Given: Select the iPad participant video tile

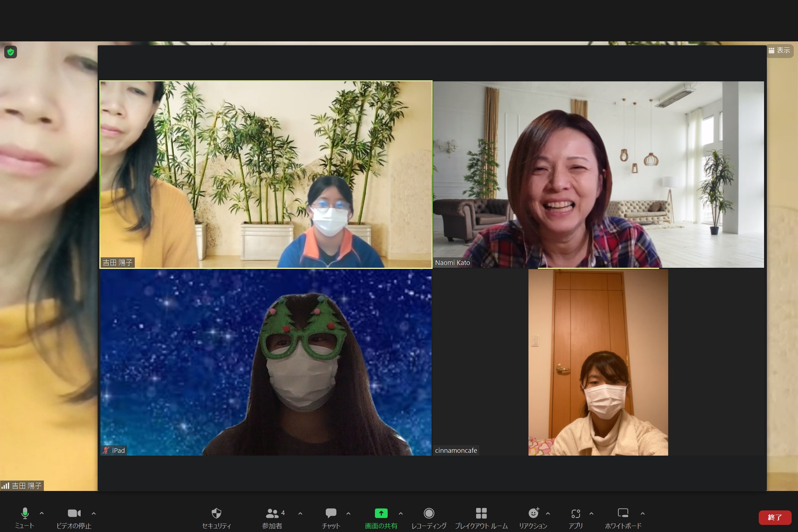Looking at the screenshot, I should click(266, 362).
